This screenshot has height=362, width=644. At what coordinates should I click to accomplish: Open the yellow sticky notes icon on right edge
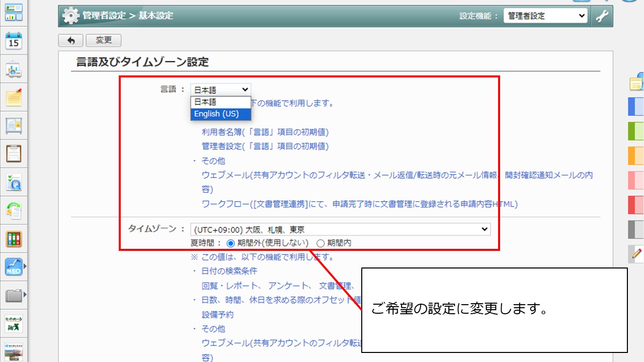click(x=637, y=81)
